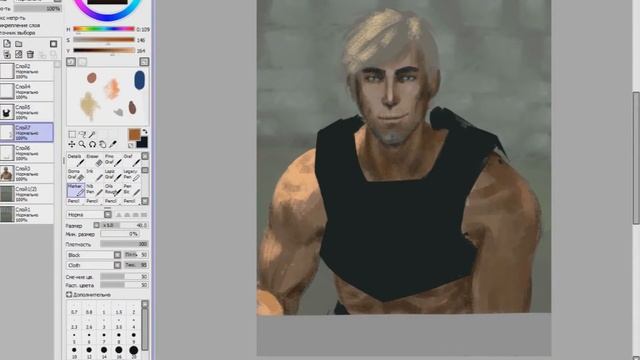Pick the blue blob on scratchpad
640x360 pixels.
140,80
